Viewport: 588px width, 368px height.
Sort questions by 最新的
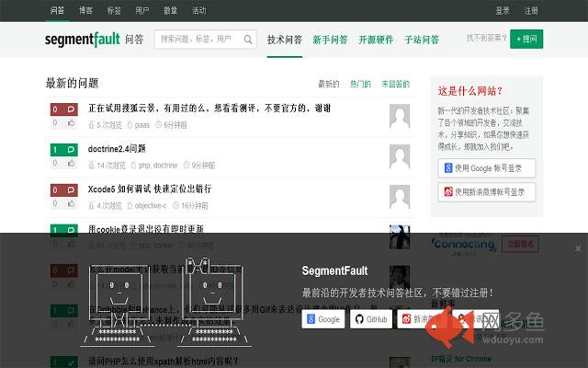pos(329,84)
